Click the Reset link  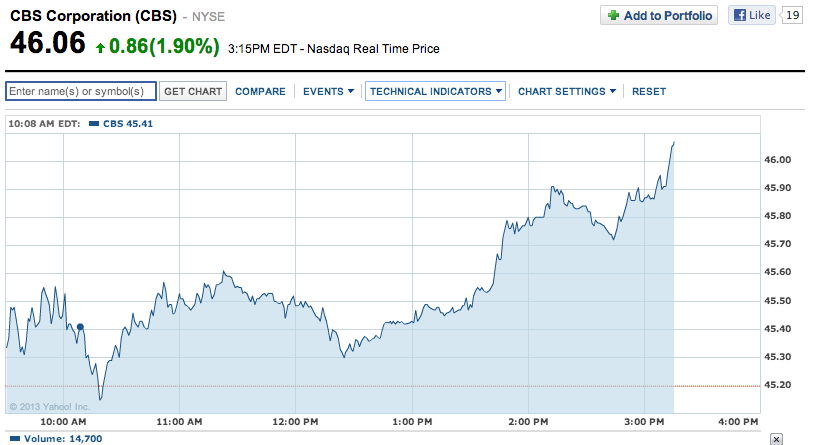coord(649,92)
